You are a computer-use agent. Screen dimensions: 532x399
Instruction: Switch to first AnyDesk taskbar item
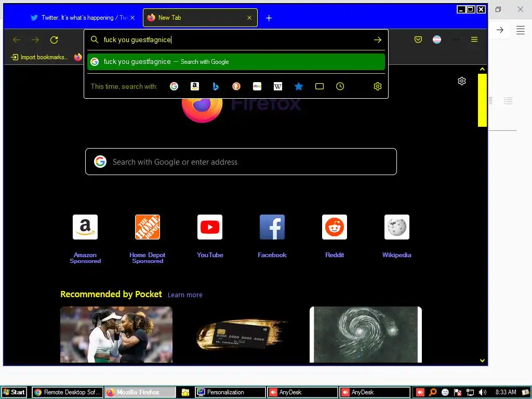click(303, 392)
